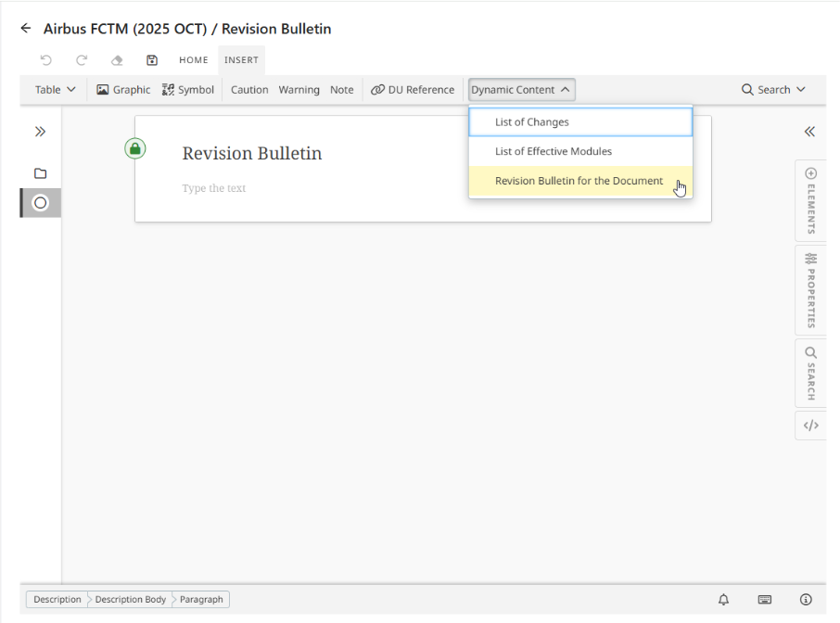
Task: Select the circle icon in left sidebar
Action: 40,203
